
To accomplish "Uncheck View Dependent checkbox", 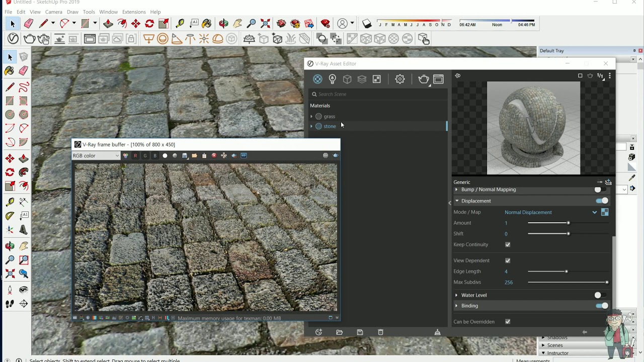I will click(508, 261).
